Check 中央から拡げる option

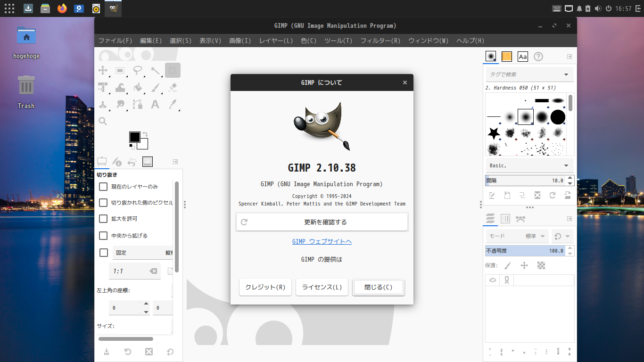(x=103, y=236)
